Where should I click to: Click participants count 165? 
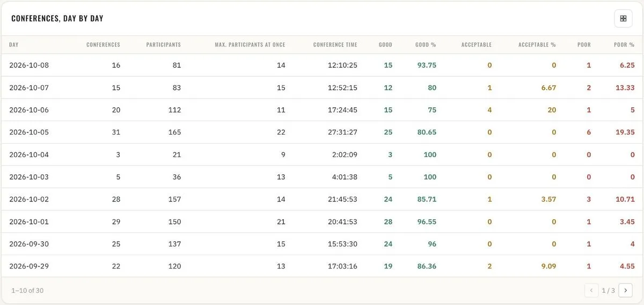174,132
